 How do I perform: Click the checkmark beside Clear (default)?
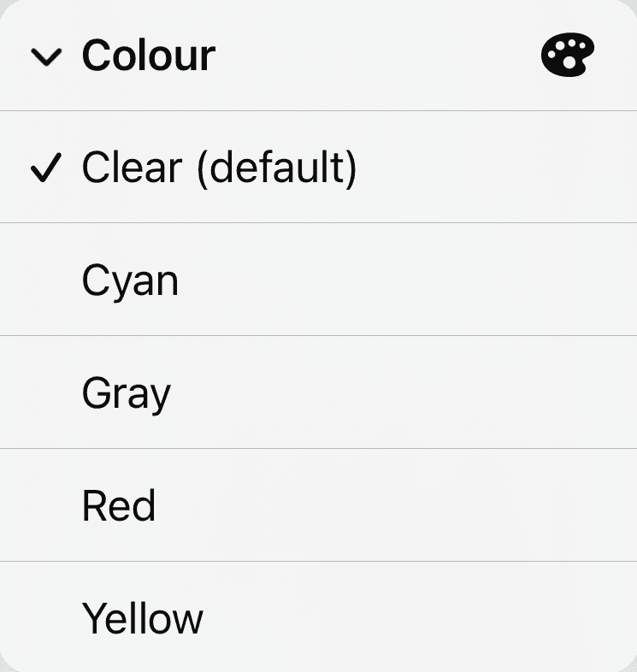pos(45,169)
